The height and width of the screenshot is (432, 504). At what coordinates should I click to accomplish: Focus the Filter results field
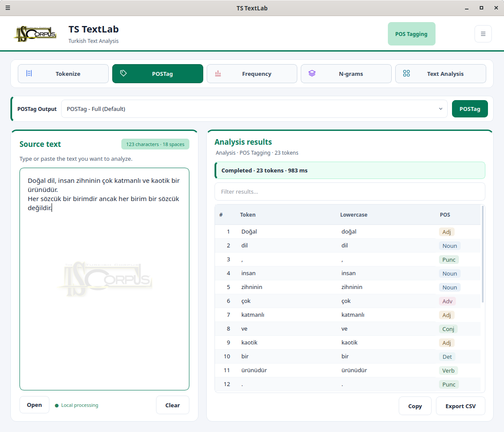coord(349,192)
